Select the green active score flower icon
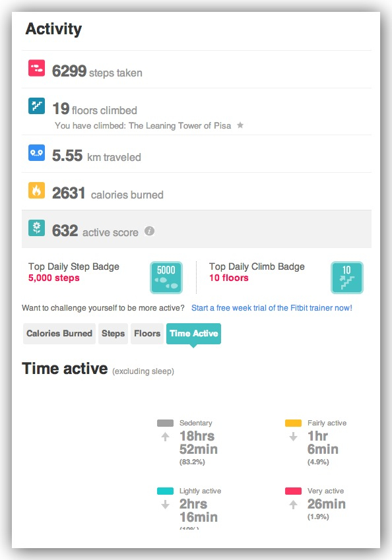Image resolution: width=392 pixels, height=560 pixels. click(x=36, y=228)
